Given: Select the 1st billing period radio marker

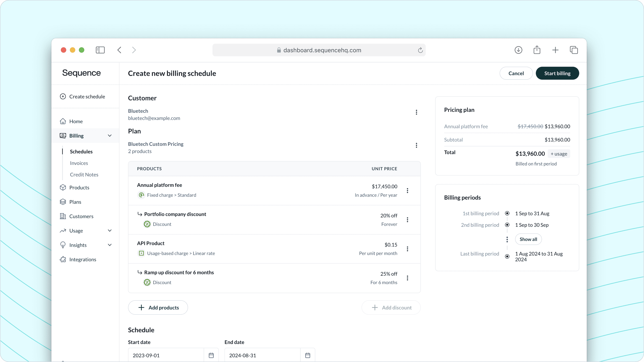Looking at the screenshot, I should click(507, 213).
